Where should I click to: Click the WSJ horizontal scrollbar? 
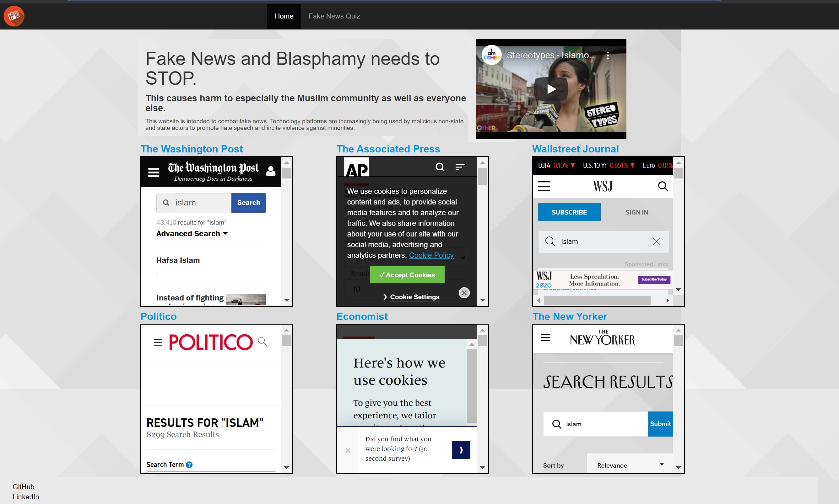click(597, 300)
